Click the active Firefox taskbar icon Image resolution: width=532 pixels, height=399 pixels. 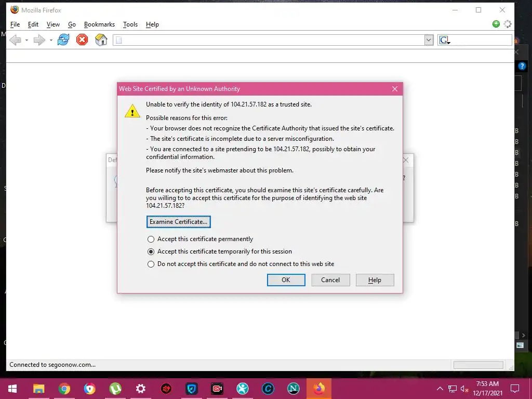[x=319, y=389]
